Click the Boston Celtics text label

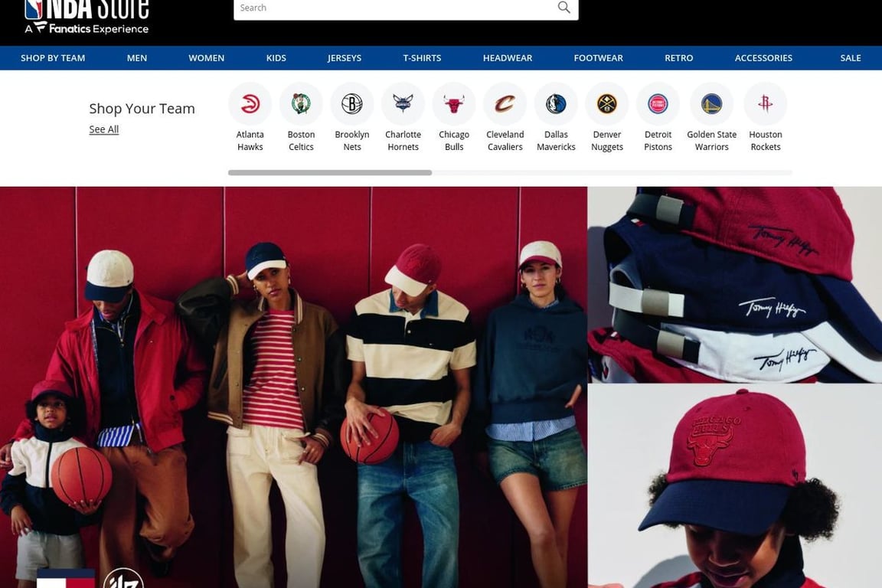(301, 141)
